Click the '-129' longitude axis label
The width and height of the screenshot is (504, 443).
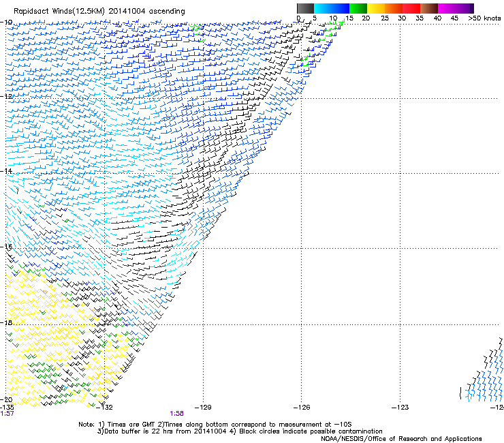click(203, 408)
